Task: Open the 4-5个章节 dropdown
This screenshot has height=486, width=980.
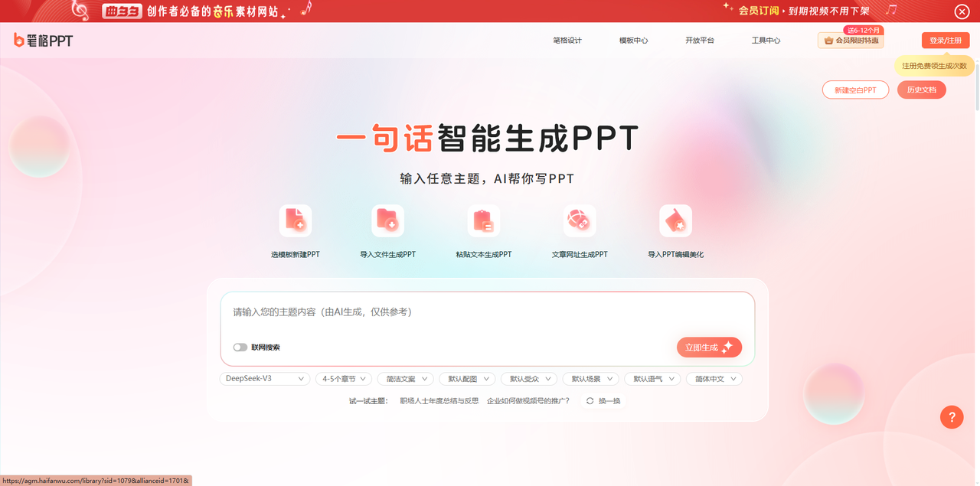Action: coord(344,379)
